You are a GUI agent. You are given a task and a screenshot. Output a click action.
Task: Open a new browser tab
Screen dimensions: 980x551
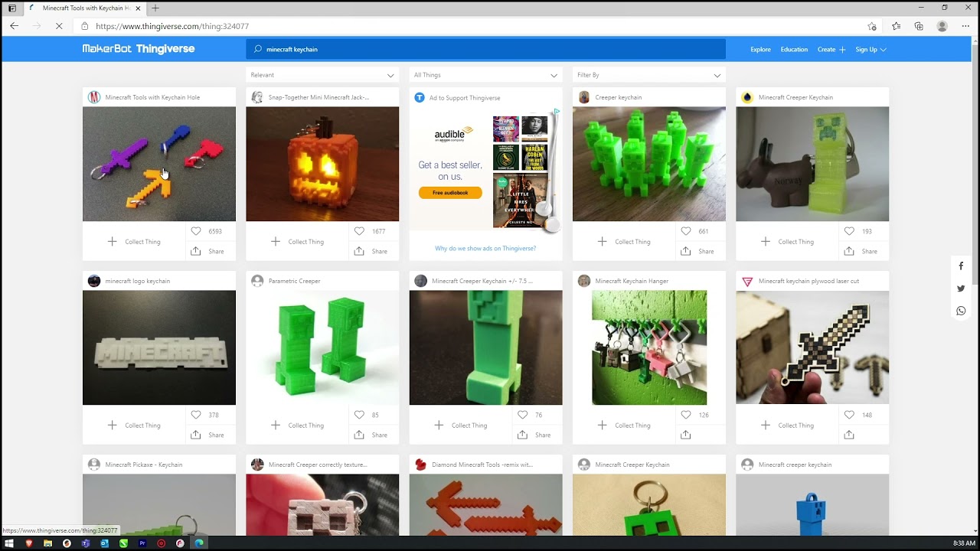[x=155, y=8]
